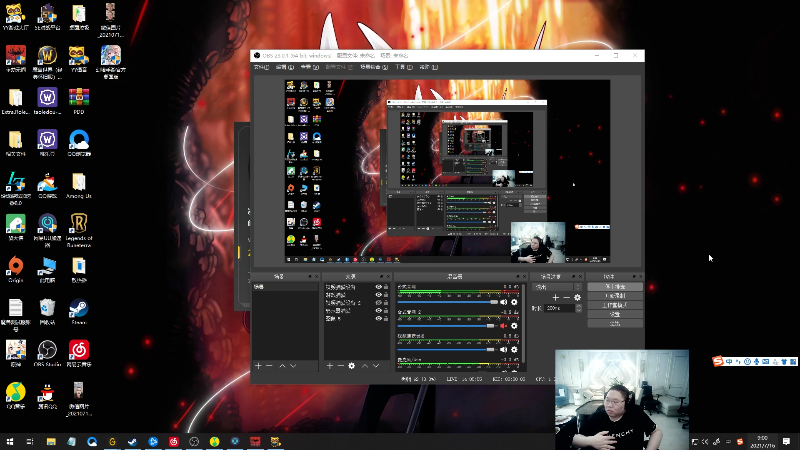The height and width of the screenshot is (450, 800).
Task: Open the Help menu in OBS
Action: point(428,67)
